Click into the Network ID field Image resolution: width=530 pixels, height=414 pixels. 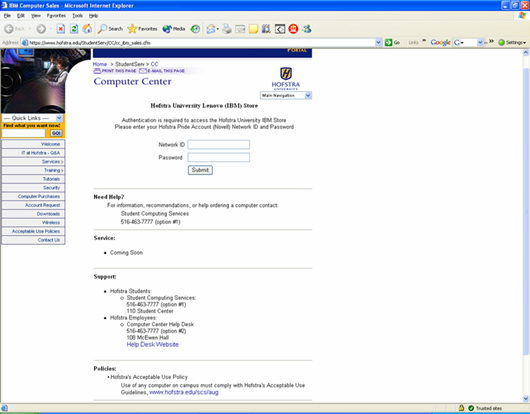[x=219, y=145]
